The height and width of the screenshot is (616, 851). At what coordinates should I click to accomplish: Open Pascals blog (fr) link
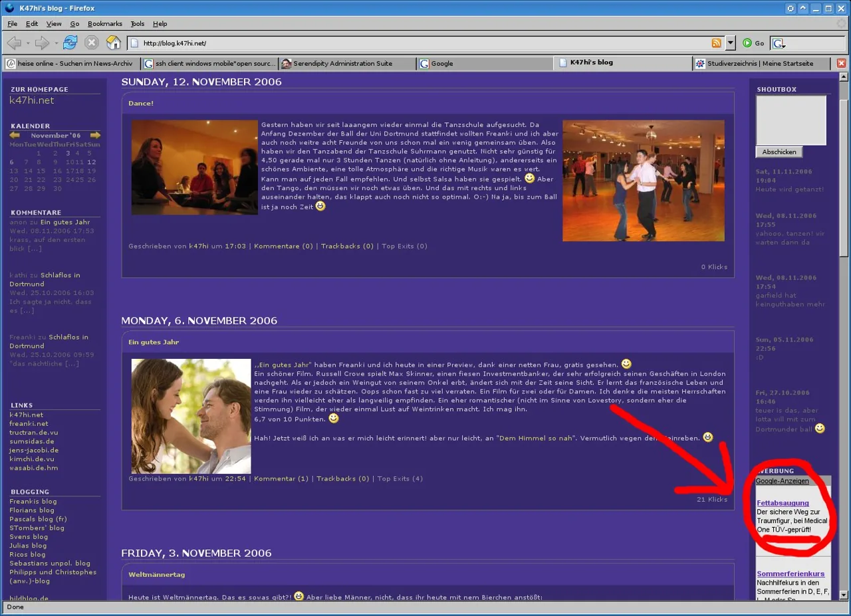(x=38, y=519)
